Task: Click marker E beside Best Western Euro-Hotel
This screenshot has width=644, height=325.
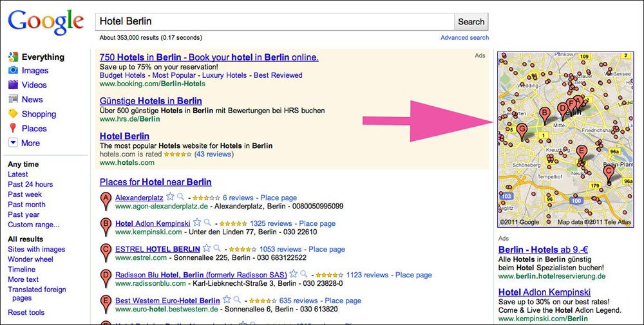Action: coord(106,304)
